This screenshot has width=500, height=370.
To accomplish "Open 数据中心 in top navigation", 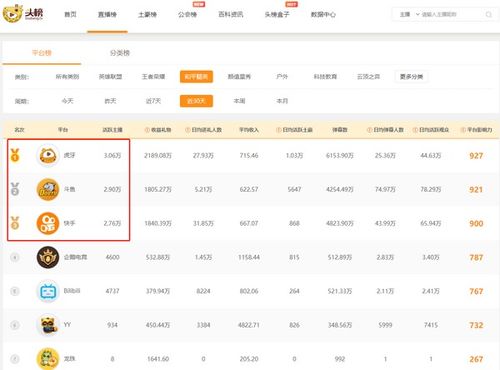I will pyautogui.click(x=323, y=14).
